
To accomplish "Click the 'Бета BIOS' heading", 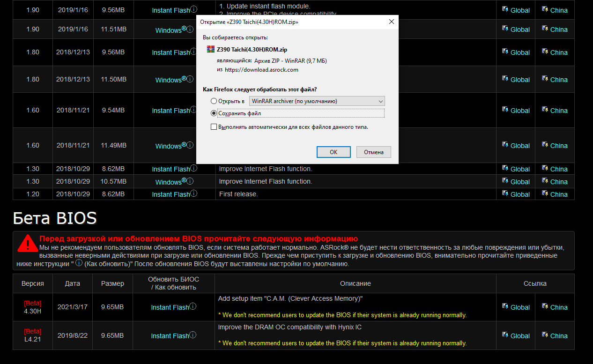I will tap(55, 218).
